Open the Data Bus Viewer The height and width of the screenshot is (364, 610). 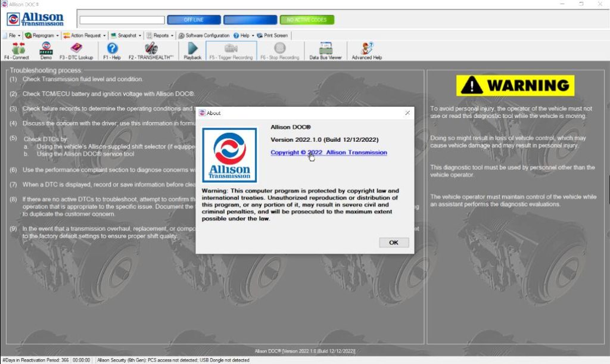pos(325,51)
